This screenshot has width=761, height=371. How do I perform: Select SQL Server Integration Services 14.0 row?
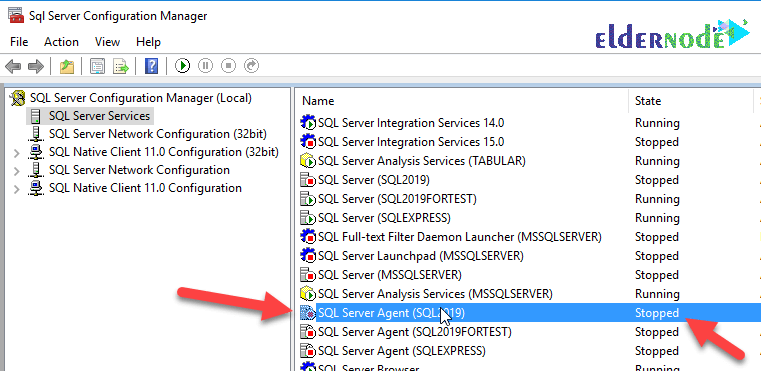(x=411, y=123)
